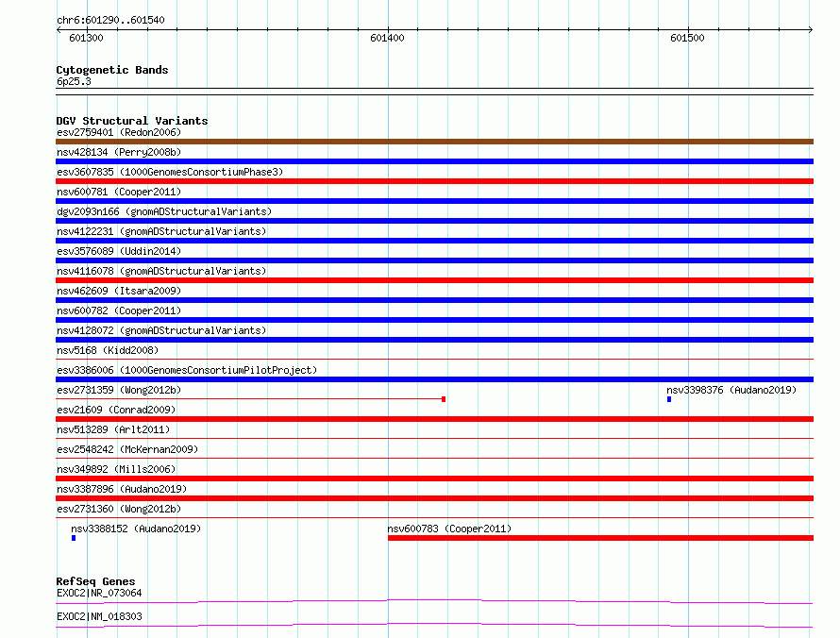This screenshot has height=638, width=840.
Task: Click ruler position 601500
Action: click(687, 38)
